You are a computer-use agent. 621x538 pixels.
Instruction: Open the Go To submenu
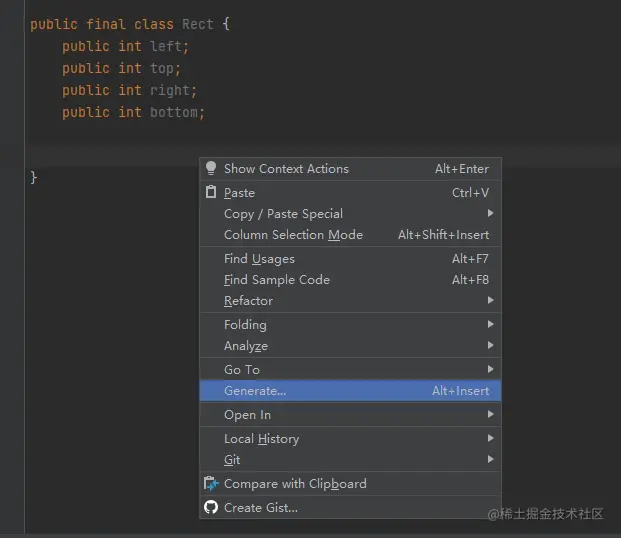tap(351, 370)
